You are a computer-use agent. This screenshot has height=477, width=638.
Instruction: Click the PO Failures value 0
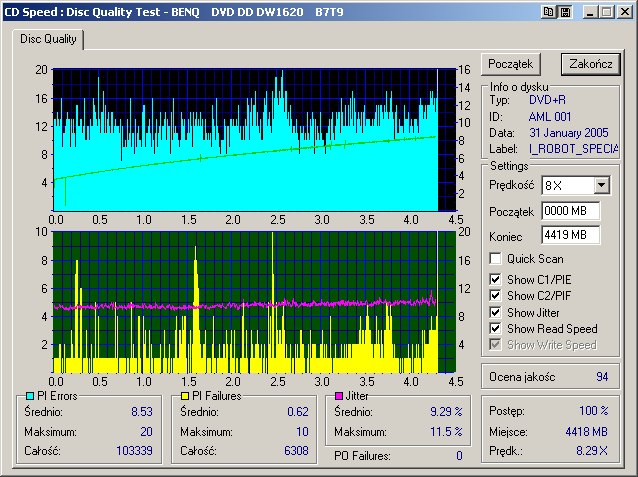pyautogui.click(x=459, y=456)
